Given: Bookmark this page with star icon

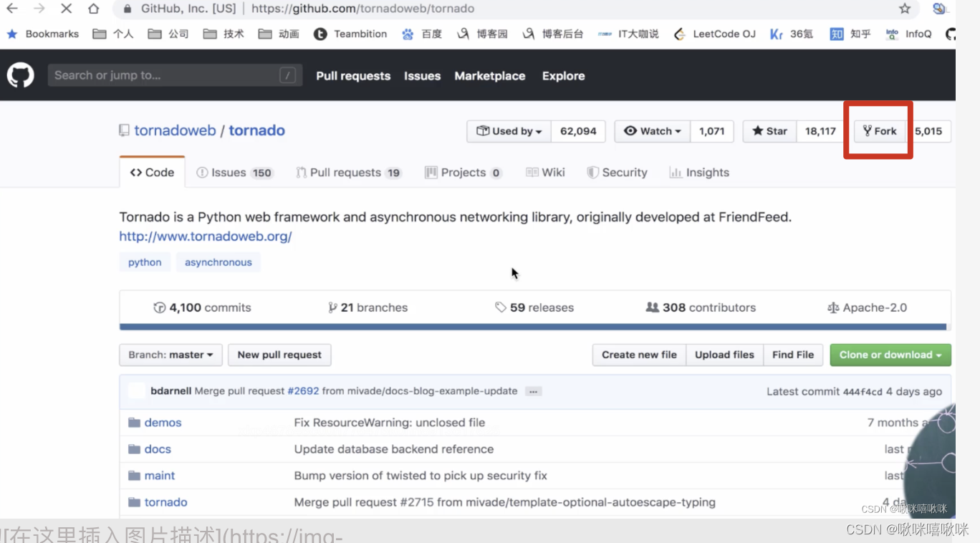Looking at the screenshot, I should (905, 9).
